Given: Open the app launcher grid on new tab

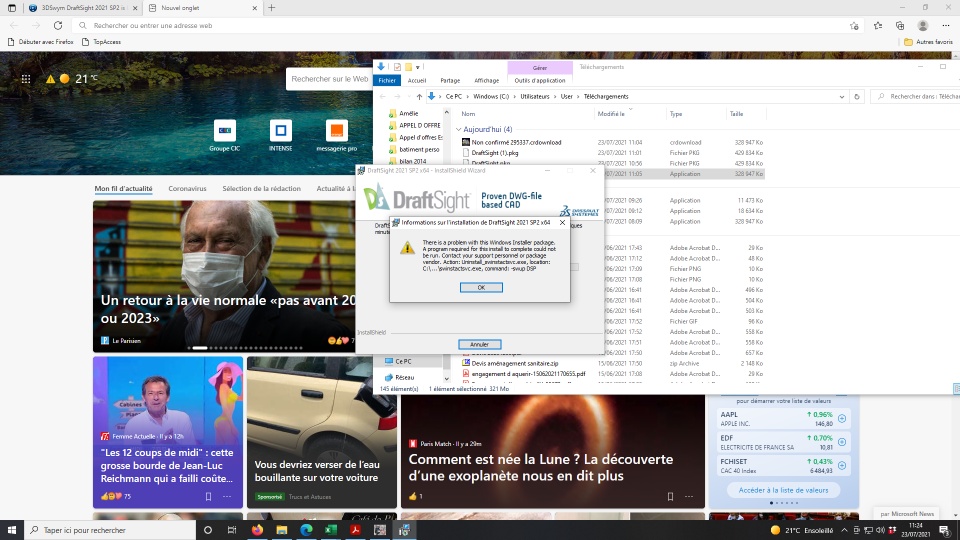Looking at the screenshot, I should pyautogui.click(x=26, y=79).
